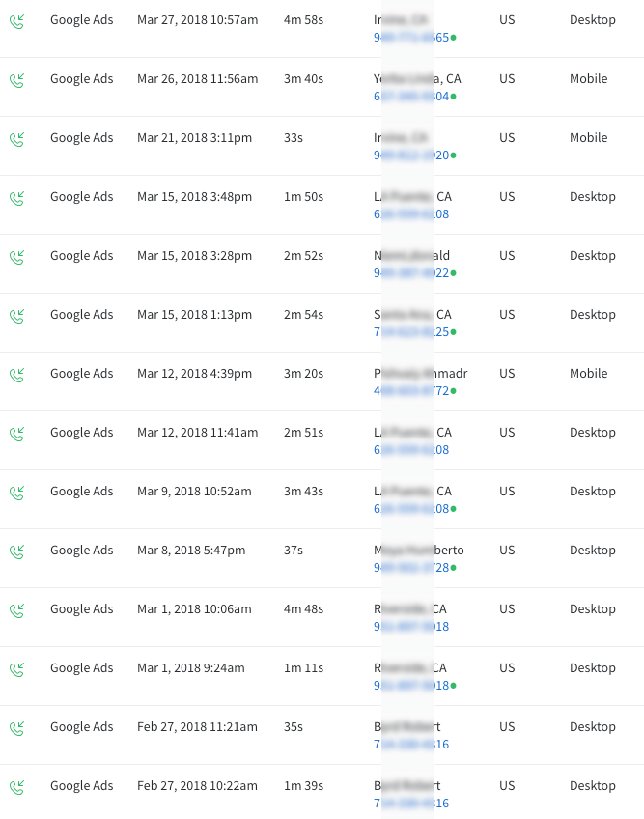Image resolution: width=644 pixels, height=819 pixels.
Task: Open the phone number link for the Mar 27 call
Action: click(411, 38)
